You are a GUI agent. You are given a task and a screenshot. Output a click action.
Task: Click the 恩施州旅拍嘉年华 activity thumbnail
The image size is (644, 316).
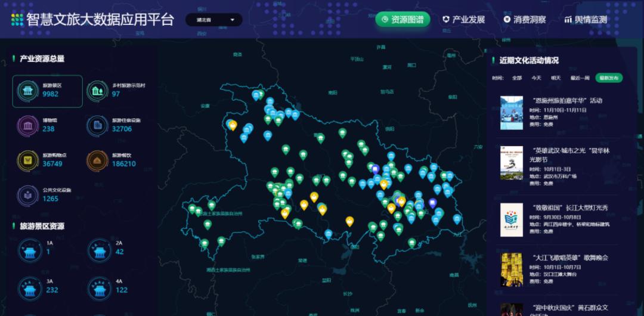click(511, 113)
